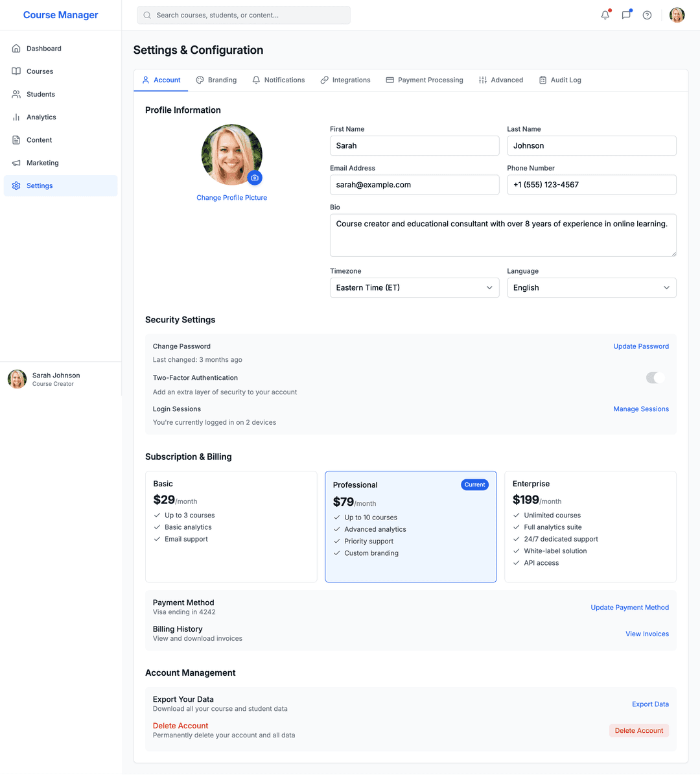Click the camera icon on profile photo
The width and height of the screenshot is (700, 775).
click(255, 178)
